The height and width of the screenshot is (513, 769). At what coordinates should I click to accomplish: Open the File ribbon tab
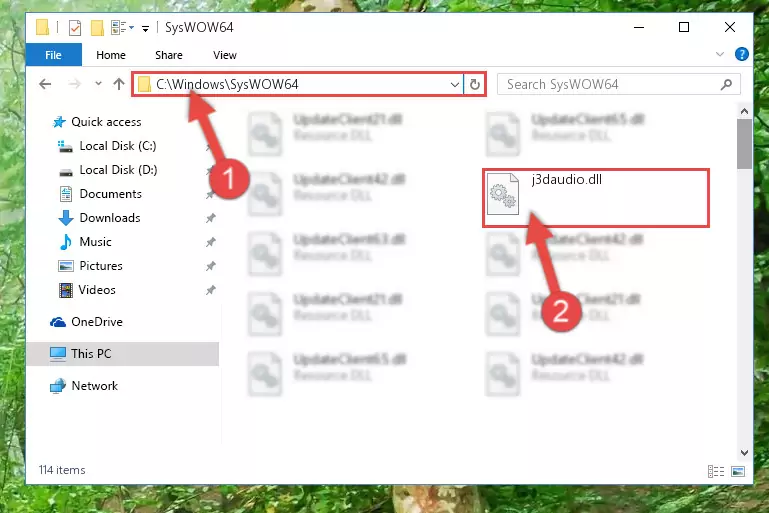pyautogui.click(x=53, y=55)
